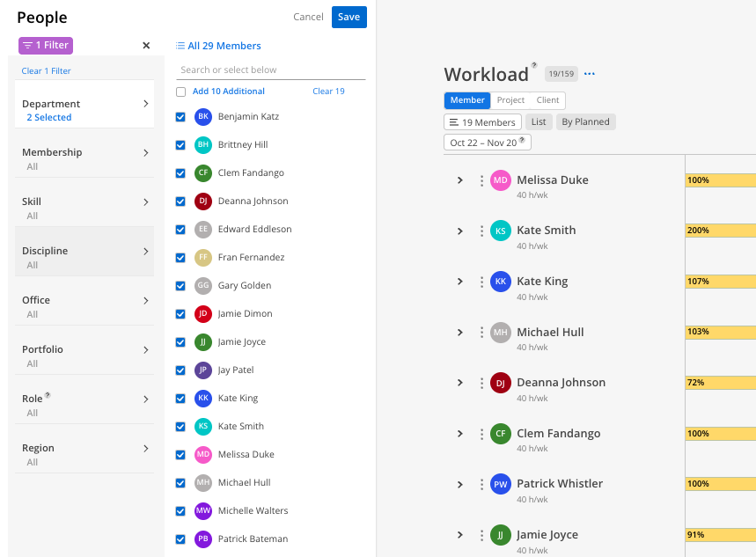Uncheck Clem Fandango checkbox
Screen dimensions: 756x557
(x=180, y=173)
